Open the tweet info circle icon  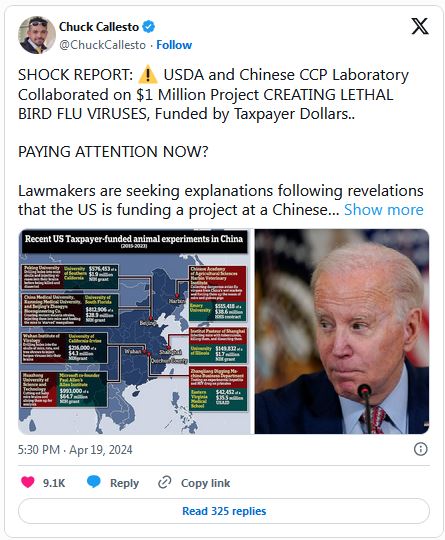coord(421,449)
